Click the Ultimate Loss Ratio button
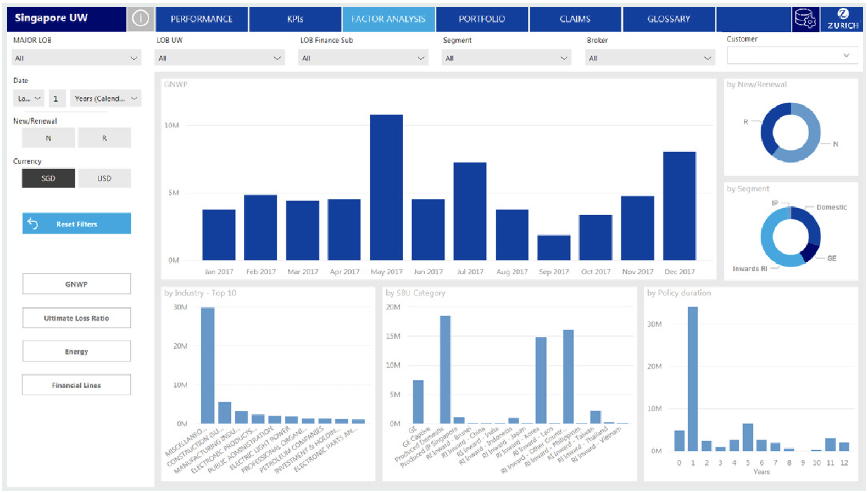868x493 pixels. (76, 318)
